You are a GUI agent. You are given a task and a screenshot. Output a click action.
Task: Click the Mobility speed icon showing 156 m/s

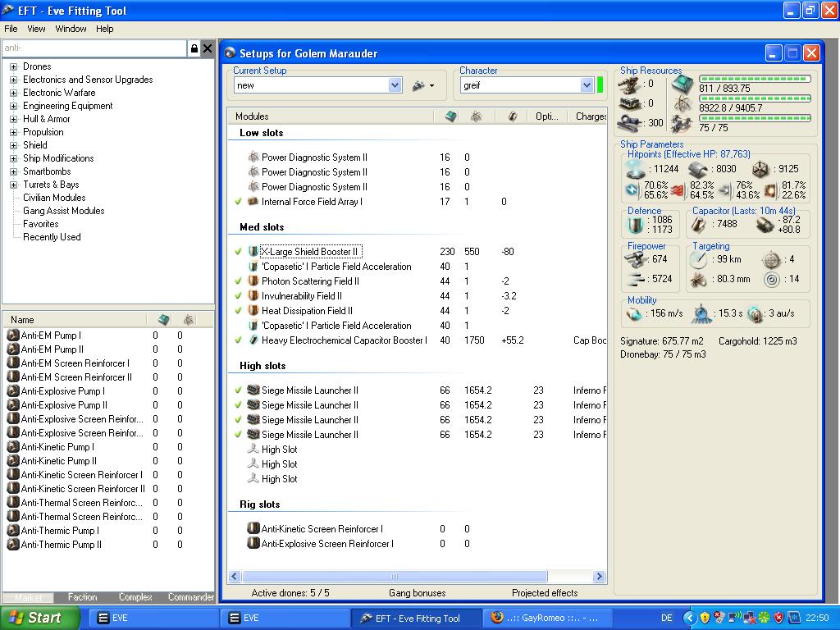[634, 314]
